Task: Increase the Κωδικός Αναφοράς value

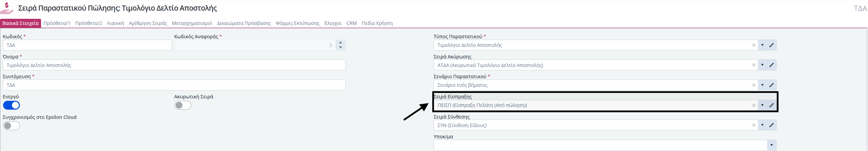Action: click(341, 43)
